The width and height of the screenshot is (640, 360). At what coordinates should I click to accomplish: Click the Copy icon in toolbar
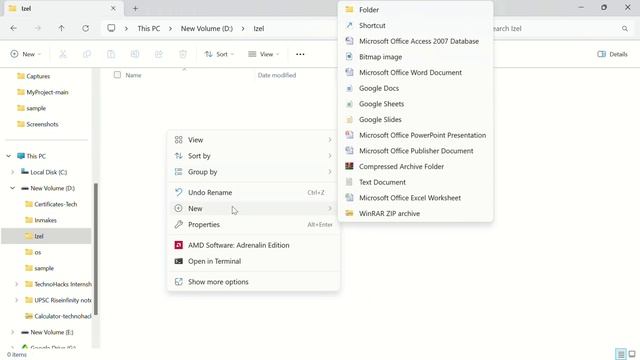(x=87, y=54)
